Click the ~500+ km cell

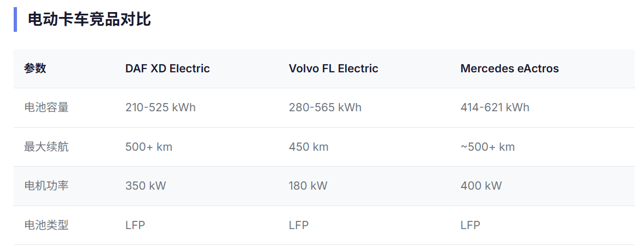(488, 147)
